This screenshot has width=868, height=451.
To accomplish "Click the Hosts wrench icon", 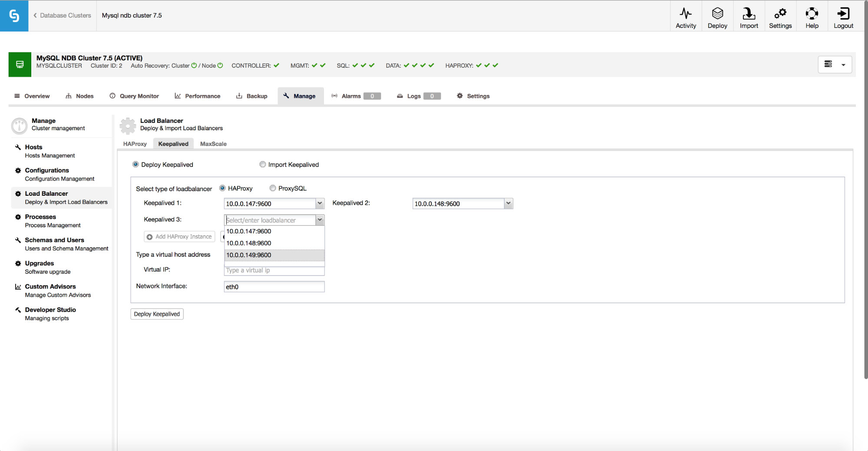I will [18, 147].
